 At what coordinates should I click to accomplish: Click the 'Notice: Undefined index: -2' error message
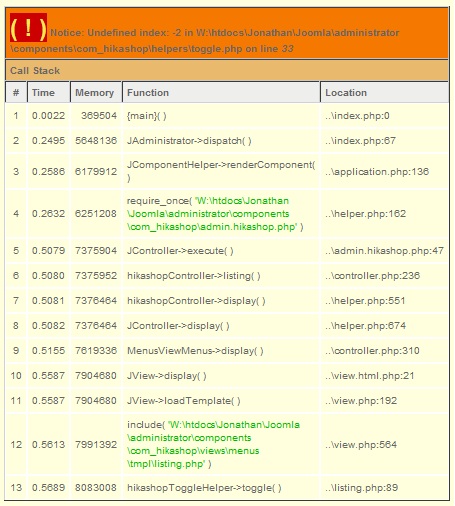pos(205,41)
